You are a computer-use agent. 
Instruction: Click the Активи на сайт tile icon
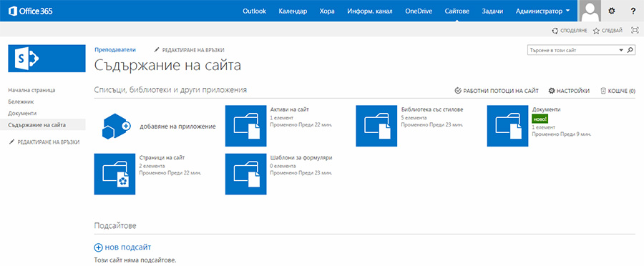pos(245,126)
